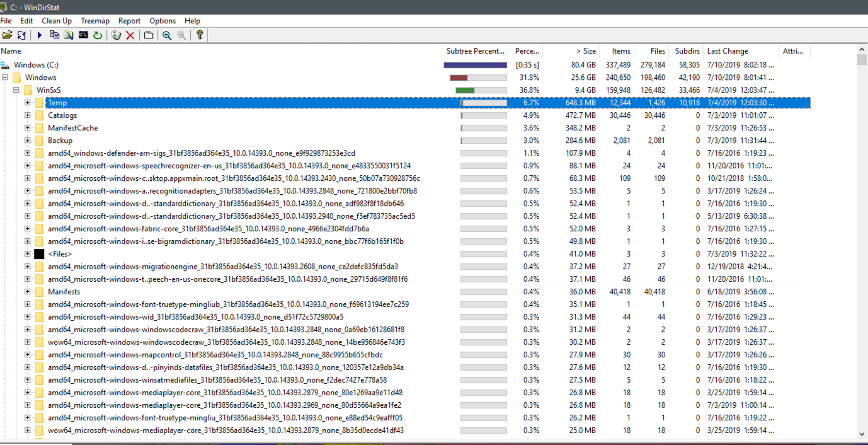The image size is (868, 445).
Task: Collapse the top-level Windows folder node
Action: click(5, 78)
